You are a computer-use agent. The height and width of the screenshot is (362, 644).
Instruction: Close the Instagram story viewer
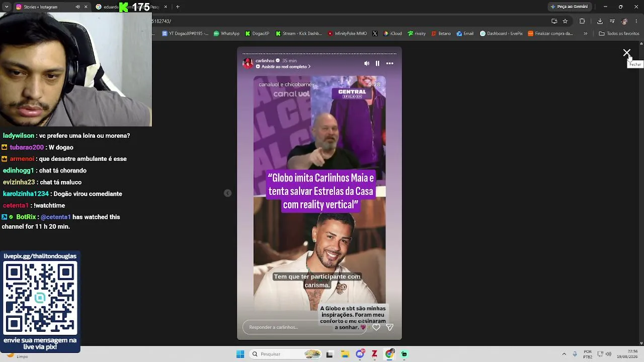tap(627, 53)
